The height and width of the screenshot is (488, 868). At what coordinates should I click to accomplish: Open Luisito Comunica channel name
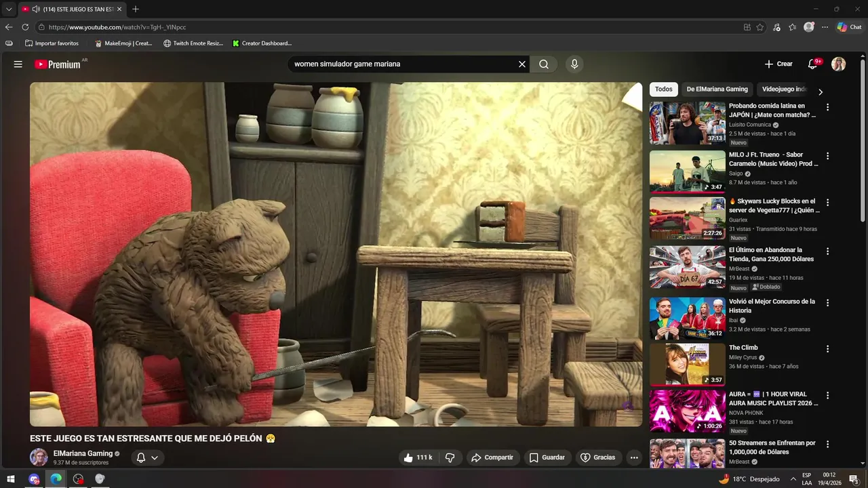750,125
